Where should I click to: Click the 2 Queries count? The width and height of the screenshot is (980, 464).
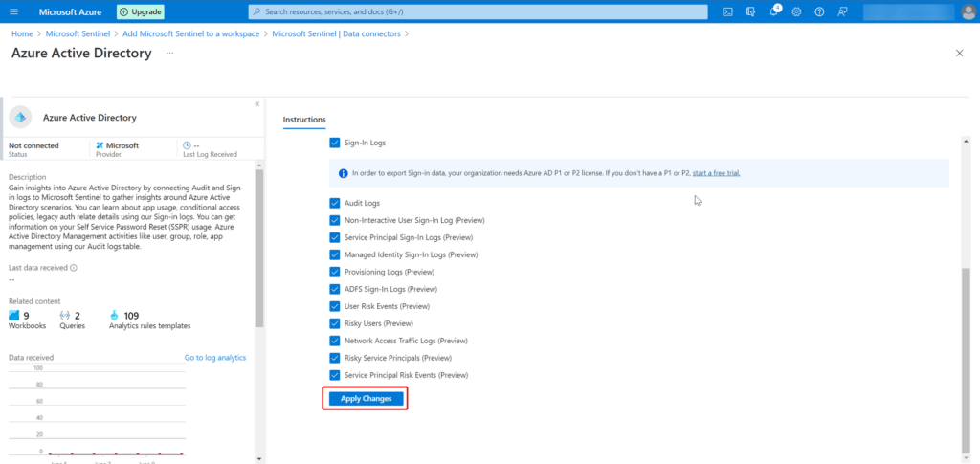pyautogui.click(x=78, y=316)
